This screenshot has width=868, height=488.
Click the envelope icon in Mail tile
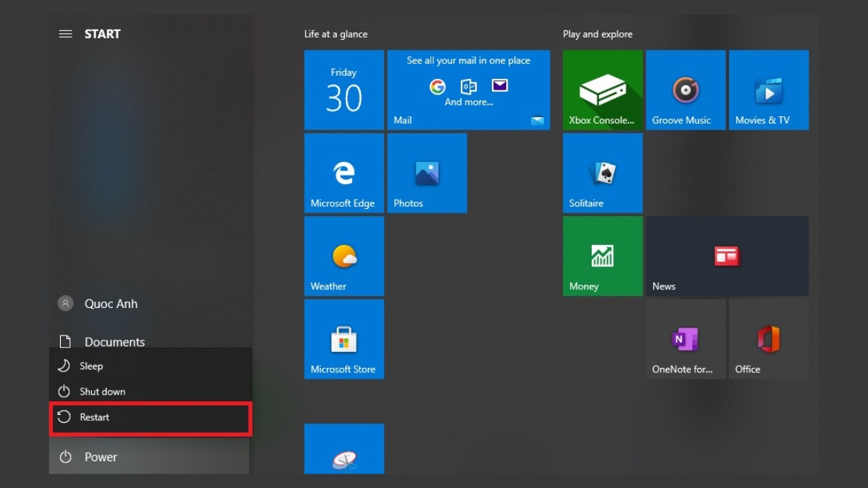pos(500,86)
